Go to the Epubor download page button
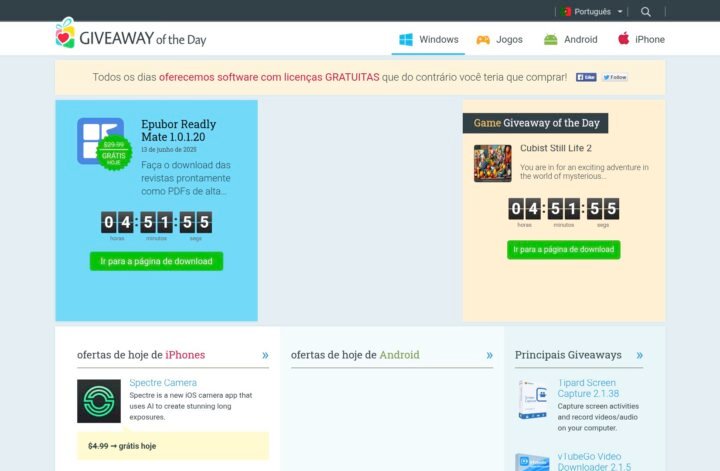 [157, 261]
